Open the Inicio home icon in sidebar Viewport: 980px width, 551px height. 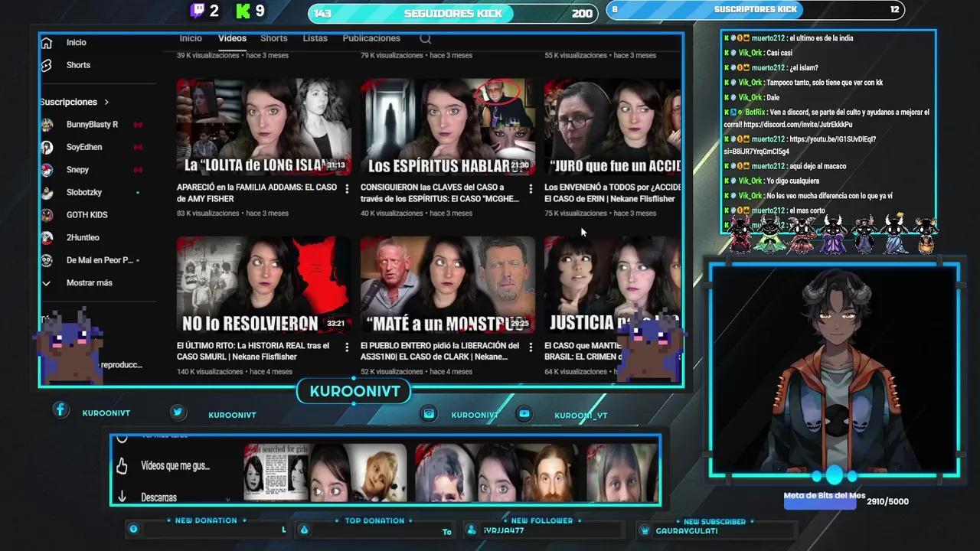(x=47, y=43)
